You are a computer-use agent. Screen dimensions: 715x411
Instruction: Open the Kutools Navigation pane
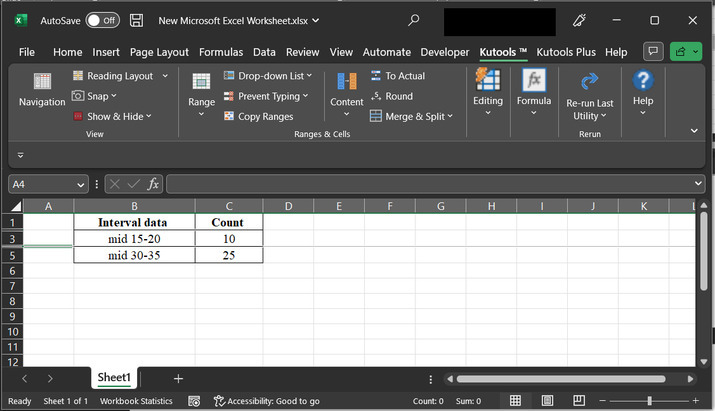[x=42, y=88]
